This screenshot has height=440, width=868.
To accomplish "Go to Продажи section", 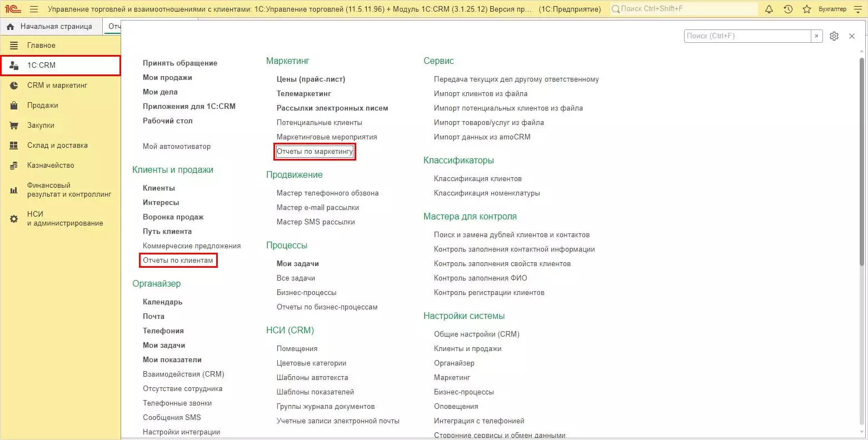I will [60, 105].
